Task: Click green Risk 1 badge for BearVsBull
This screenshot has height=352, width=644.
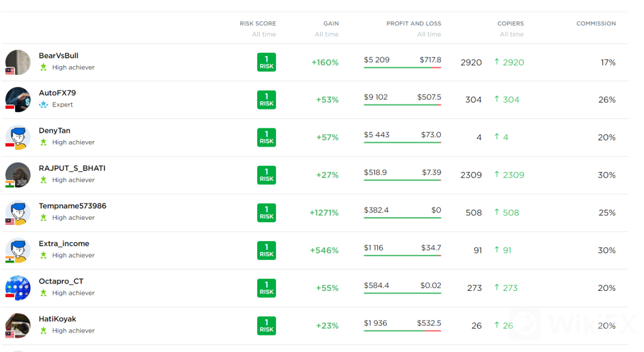Action: [267, 62]
